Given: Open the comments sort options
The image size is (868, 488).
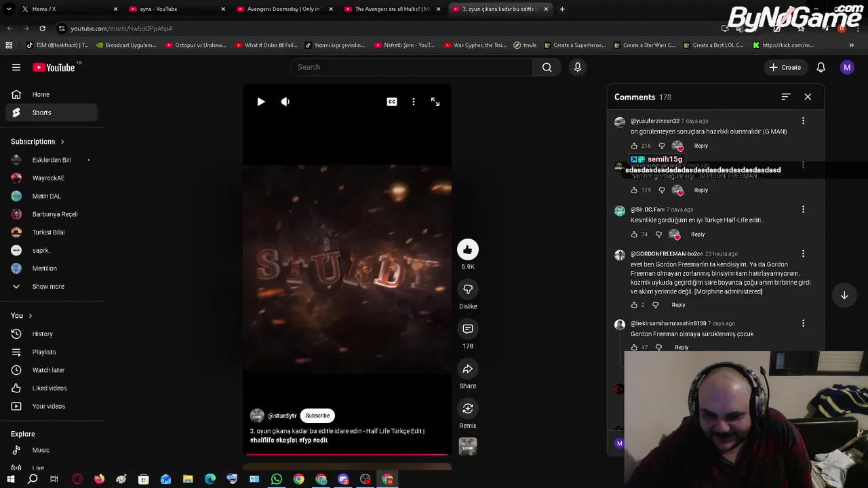Looking at the screenshot, I should (x=785, y=97).
